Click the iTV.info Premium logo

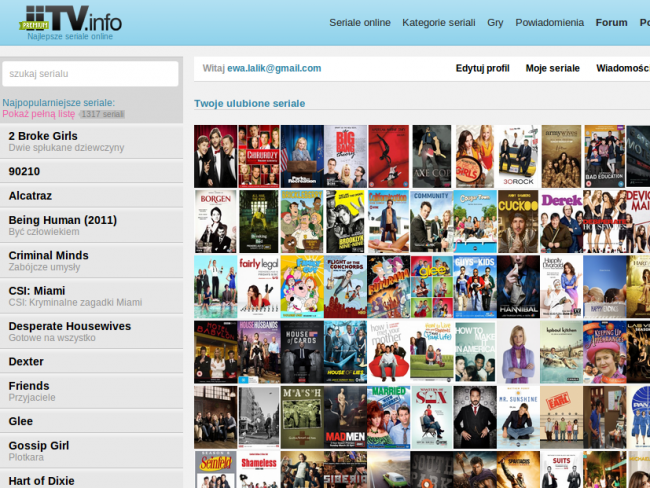pyautogui.click(x=70, y=22)
